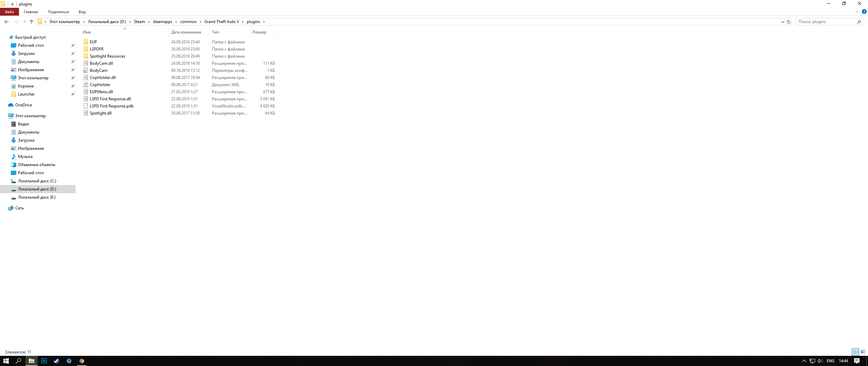Viewport: 868px width, 366px height.
Task: Open Photoshop from the taskbar
Action: 44,361
